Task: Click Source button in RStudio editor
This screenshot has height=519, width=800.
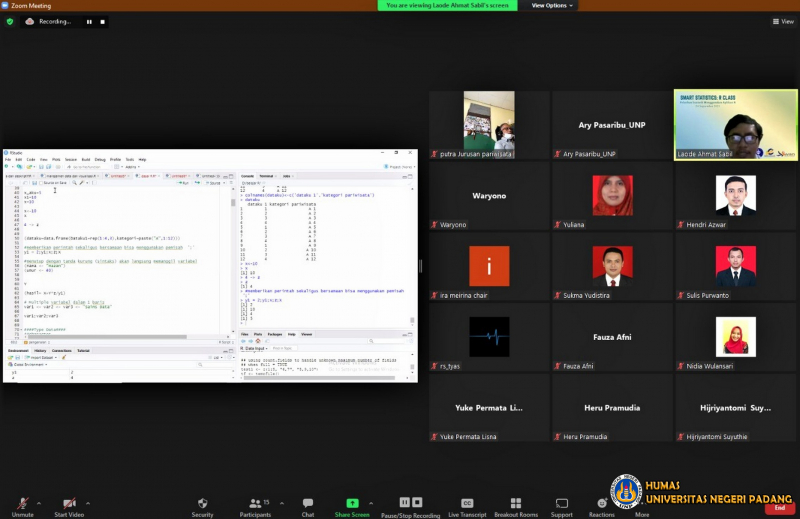Action: 214,183
